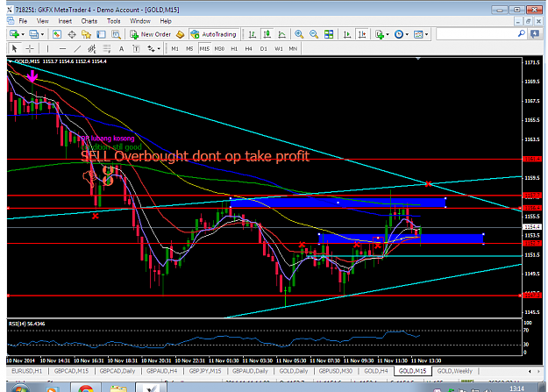Toggle the Navigator star-folder icon

(x=86, y=34)
